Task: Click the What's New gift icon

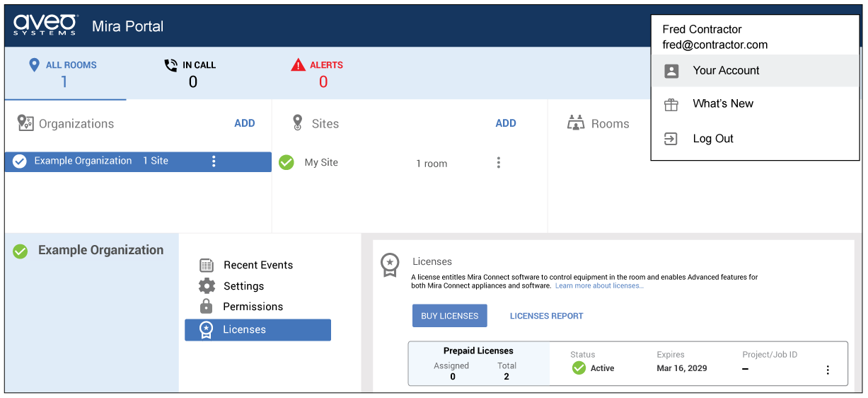Action: pos(671,104)
